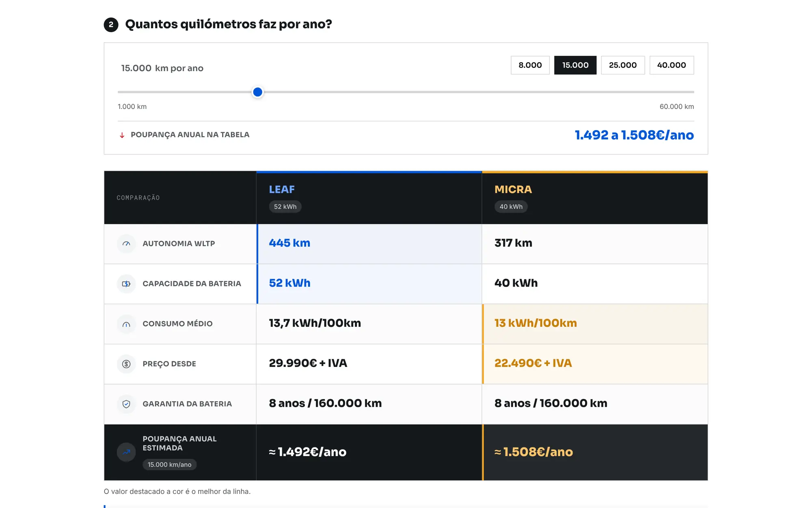Click the 40 kWh badge under MICRA
Viewport: 812px width, 508px height.
coord(511,206)
